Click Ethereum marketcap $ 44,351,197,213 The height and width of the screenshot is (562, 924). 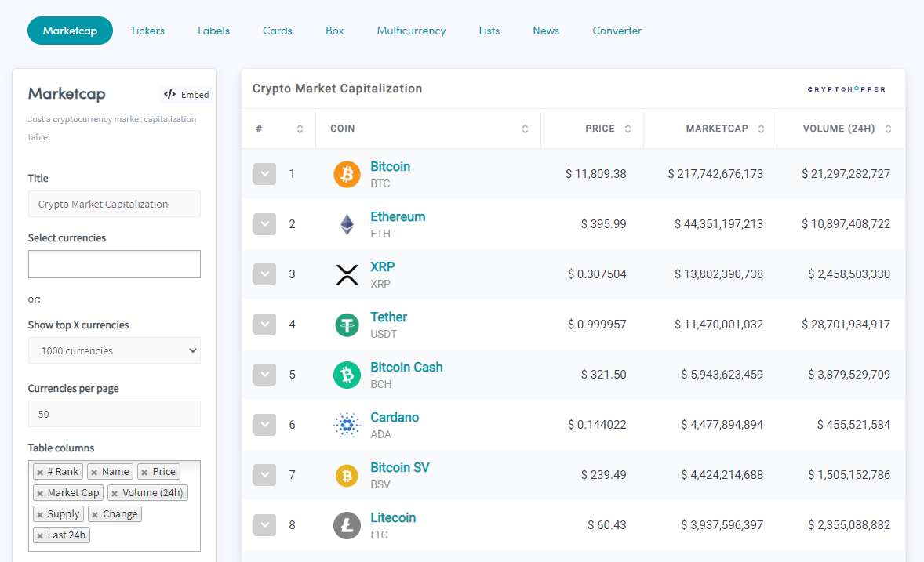click(719, 224)
